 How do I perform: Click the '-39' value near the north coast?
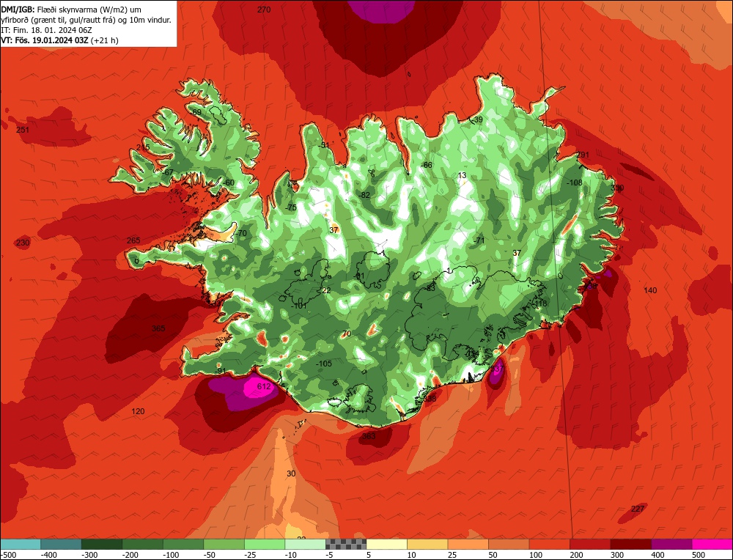(476, 119)
